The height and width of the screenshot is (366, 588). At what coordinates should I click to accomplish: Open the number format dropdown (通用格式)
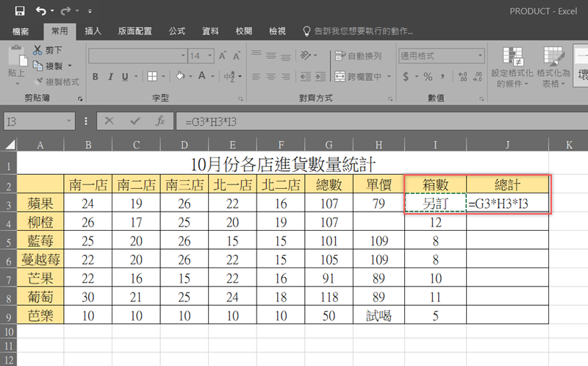pos(479,56)
